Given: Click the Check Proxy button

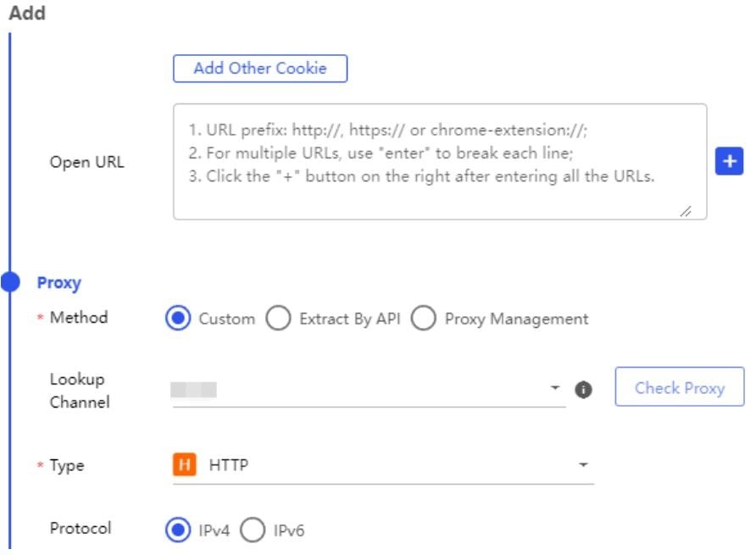Looking at the screenshot, I should [x=680, y=387].
